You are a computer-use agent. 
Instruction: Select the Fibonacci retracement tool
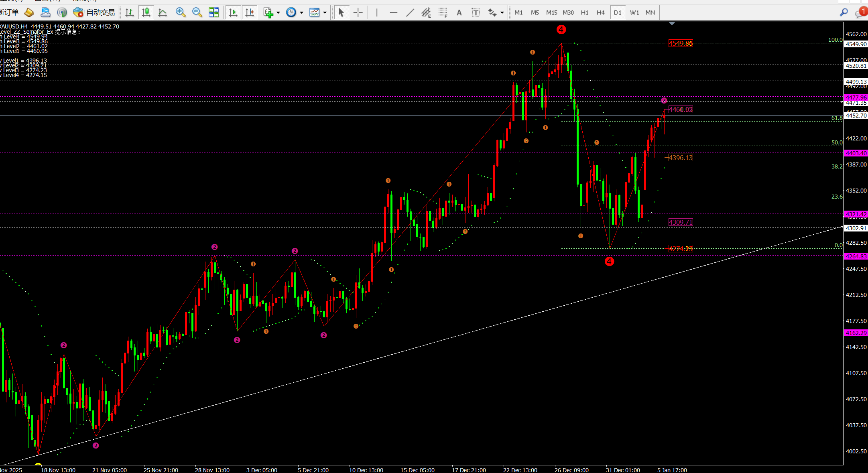pos(443,12)
